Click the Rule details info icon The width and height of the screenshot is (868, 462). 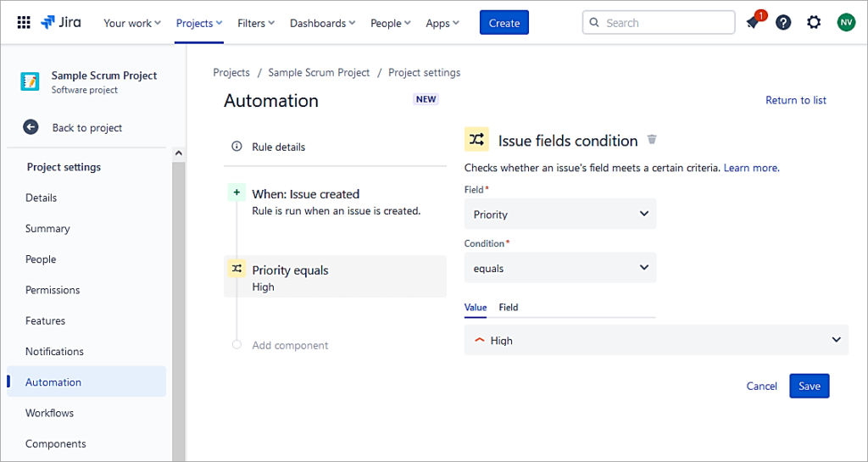point(236,147)
